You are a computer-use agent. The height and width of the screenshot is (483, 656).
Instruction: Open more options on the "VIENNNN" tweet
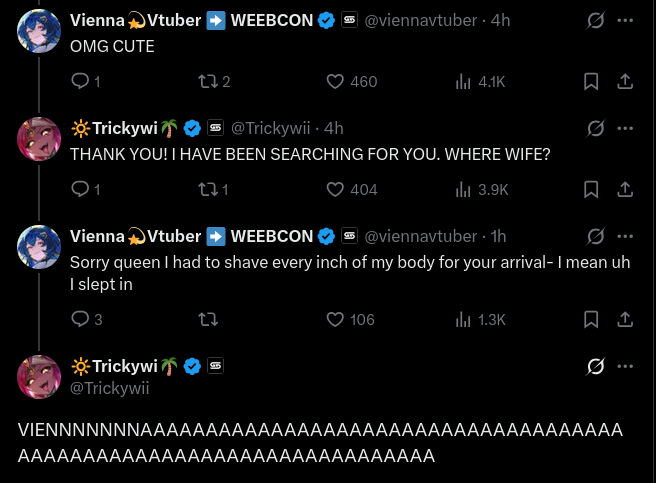click(x=625, y=367)
